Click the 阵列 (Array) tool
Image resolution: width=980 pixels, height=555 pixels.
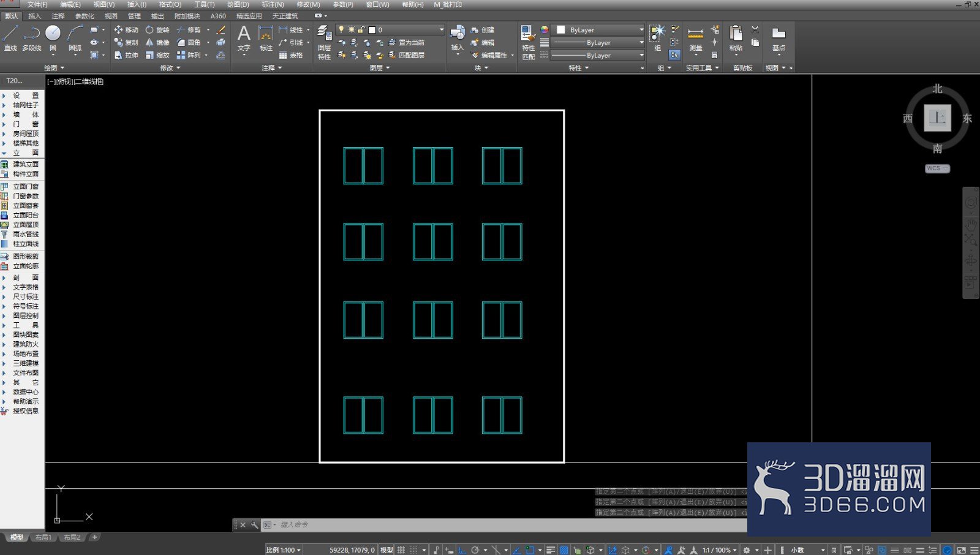tap(189, 55)
